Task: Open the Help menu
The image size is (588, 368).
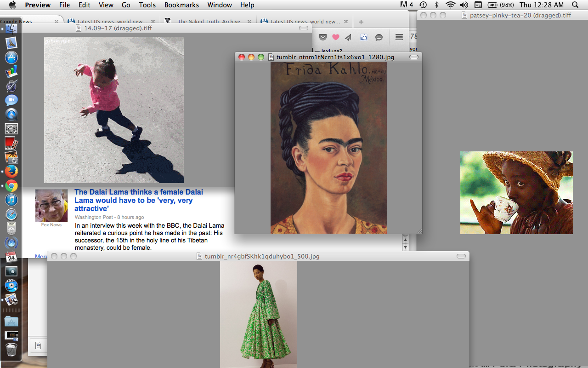Action: pyautogui.click(x=247, y=5)
